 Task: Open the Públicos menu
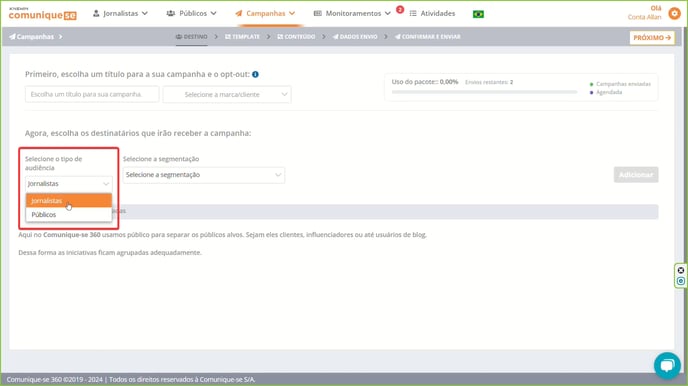pyautogui.click(x=191, y=14)
